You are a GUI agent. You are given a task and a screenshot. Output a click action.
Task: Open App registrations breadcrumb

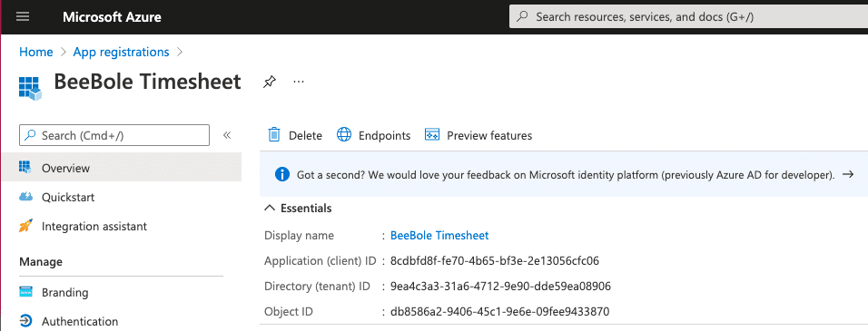[122, 52]
